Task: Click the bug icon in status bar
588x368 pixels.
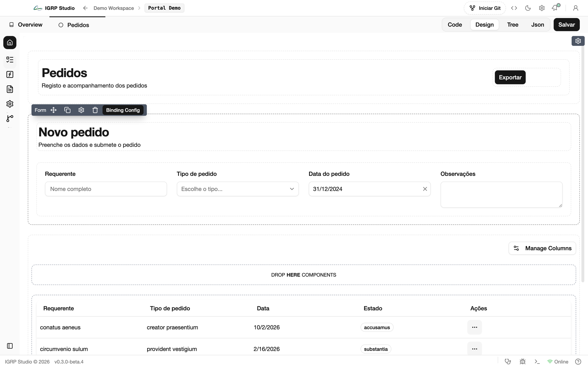Action: (522, 362)
